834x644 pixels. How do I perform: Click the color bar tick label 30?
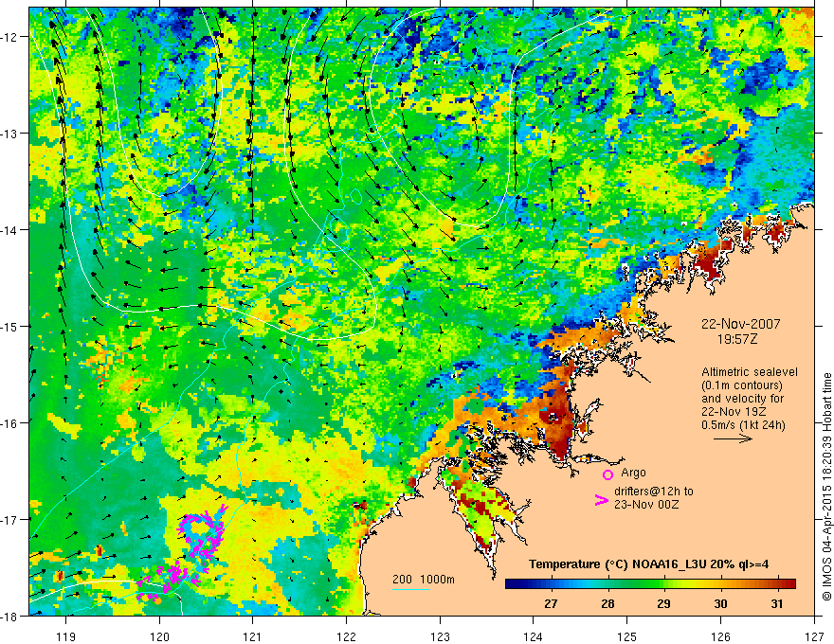[x=720, y=603]
